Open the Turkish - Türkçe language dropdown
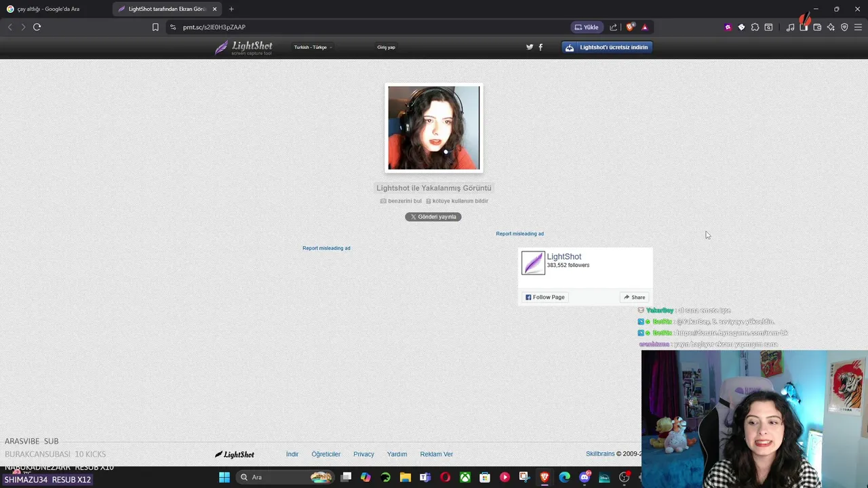Viewport: 868px width, 488px height. (x=313, y=47)
